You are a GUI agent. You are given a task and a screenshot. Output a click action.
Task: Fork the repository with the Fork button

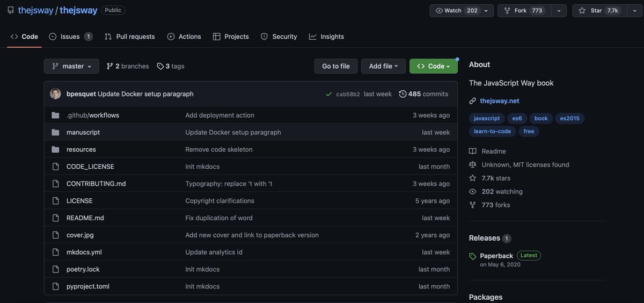[523, 11]
